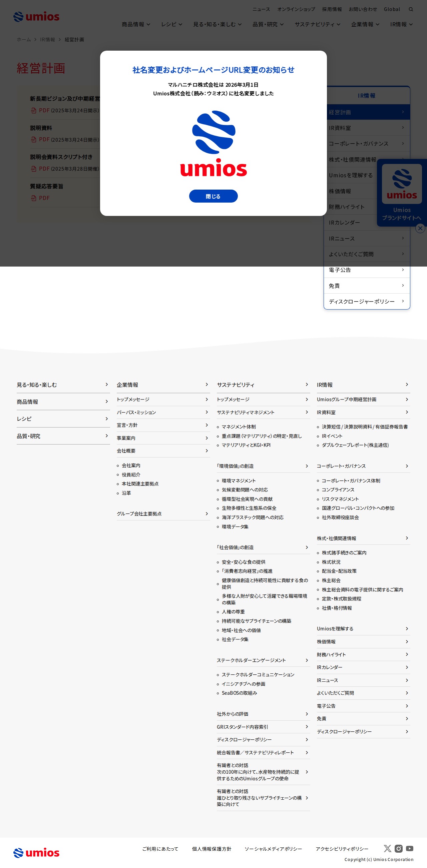The height and width of the screenshot is (868, 427).
Task: Select 電子公告 in the IR sidebar
Action: (367, 270)
